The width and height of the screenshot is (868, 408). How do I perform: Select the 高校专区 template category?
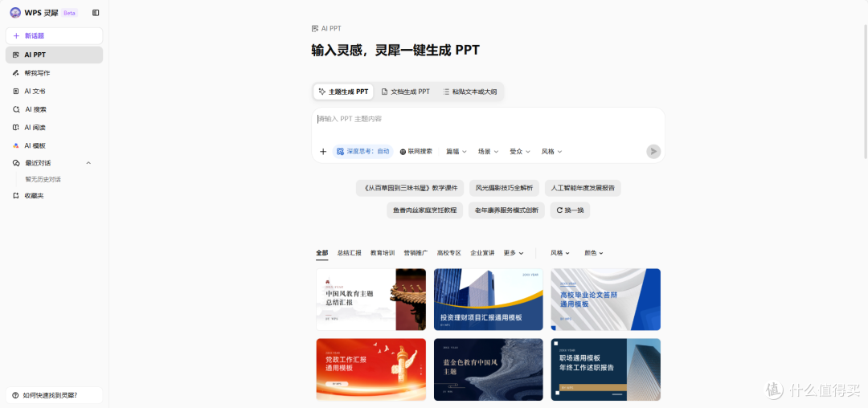click(x=449, y=253)
